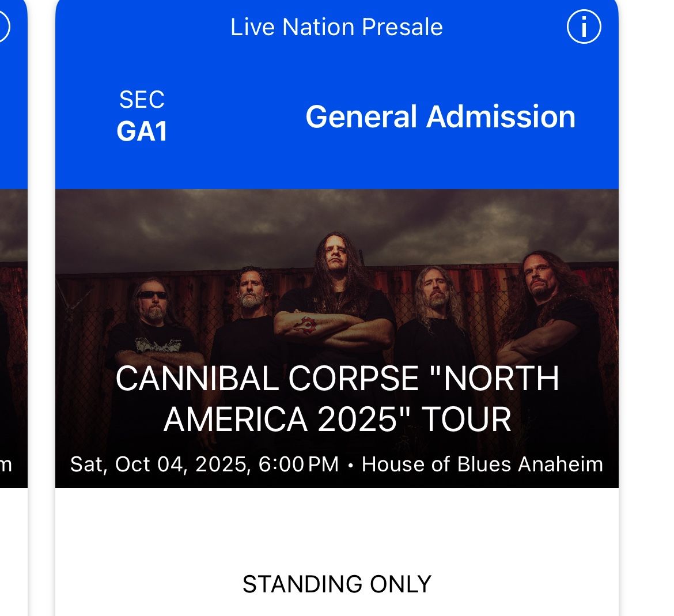The image size is (674, 616).
Task: Tap the partially visible info icon on previous ticket
Action: tap(3, 27)
